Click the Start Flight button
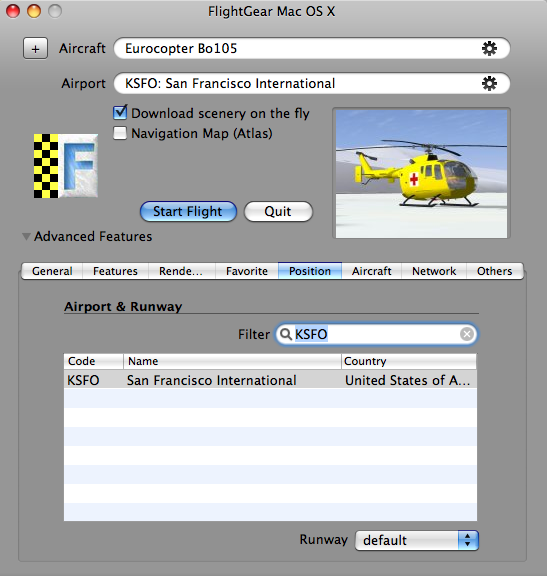Screen dimensions: 547x576 coord(188,211)
